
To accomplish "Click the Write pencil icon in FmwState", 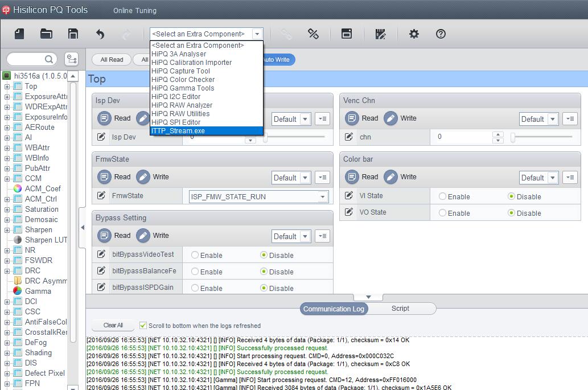I will [x=143, y=176].
